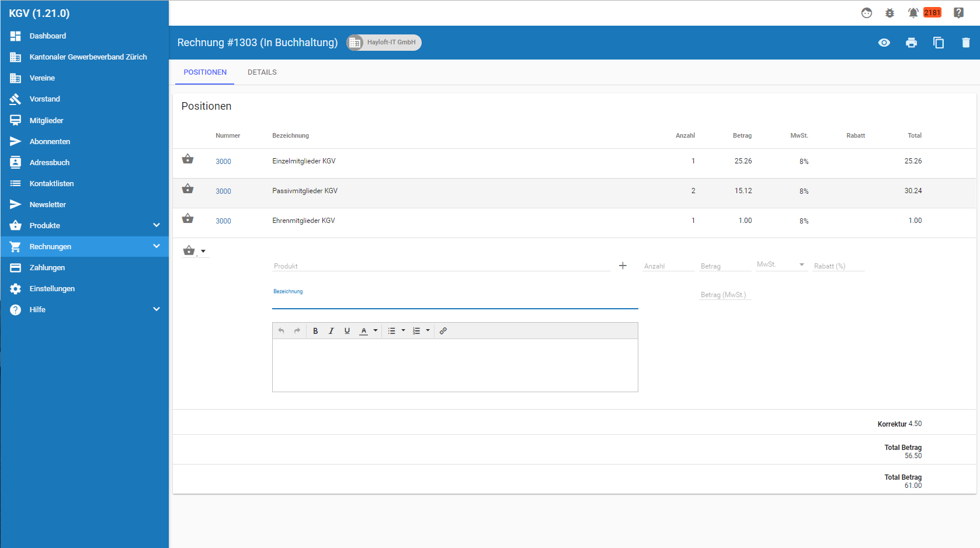980x548 pixels.
Task: Open Mitglieder in the sidebar
Action: (x=46, y=120)
